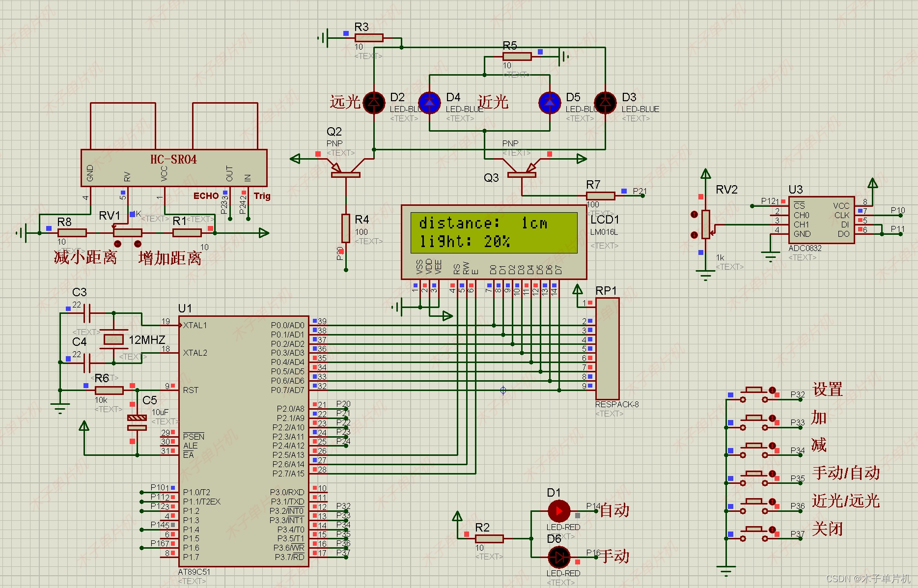Image resolution: width=918 pixels, height=588 pixels.
Task: Click RV1 减小距离 red adjust dot
Action: (x=117, y=244)
